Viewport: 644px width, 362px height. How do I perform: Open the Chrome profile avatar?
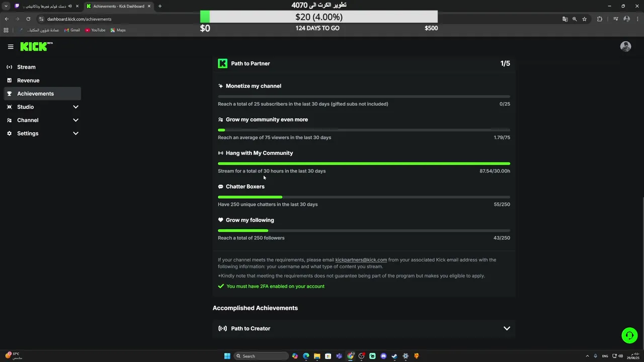point(626,19)
